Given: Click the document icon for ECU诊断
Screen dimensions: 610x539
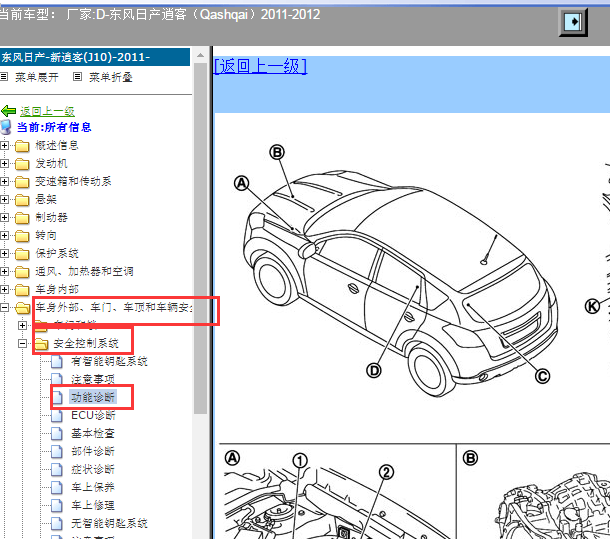Looking at the screenshot, I should click(57, 416).
